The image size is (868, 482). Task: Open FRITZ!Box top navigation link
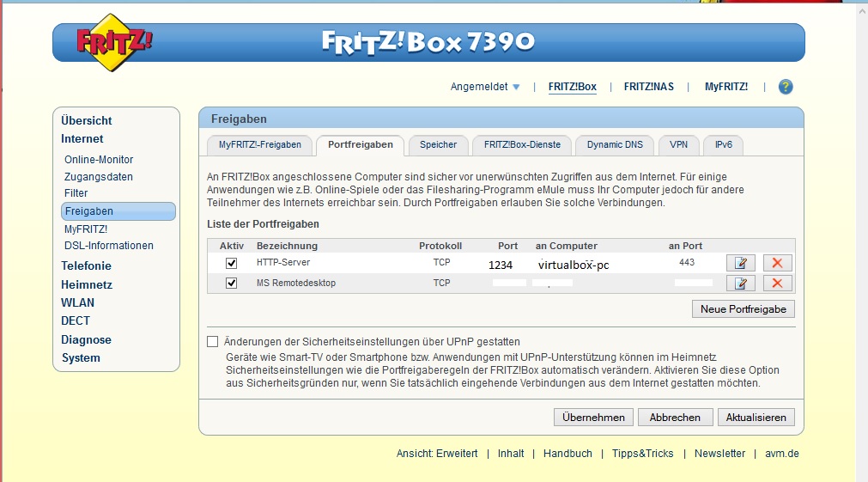coord(573,87)
